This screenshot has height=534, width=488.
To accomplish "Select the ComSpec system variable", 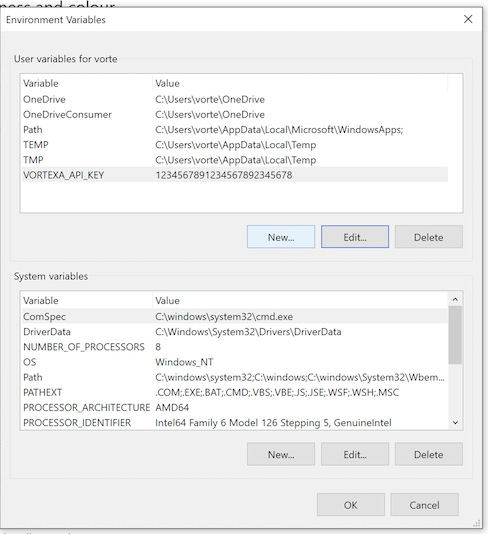I will click(235, 316).
